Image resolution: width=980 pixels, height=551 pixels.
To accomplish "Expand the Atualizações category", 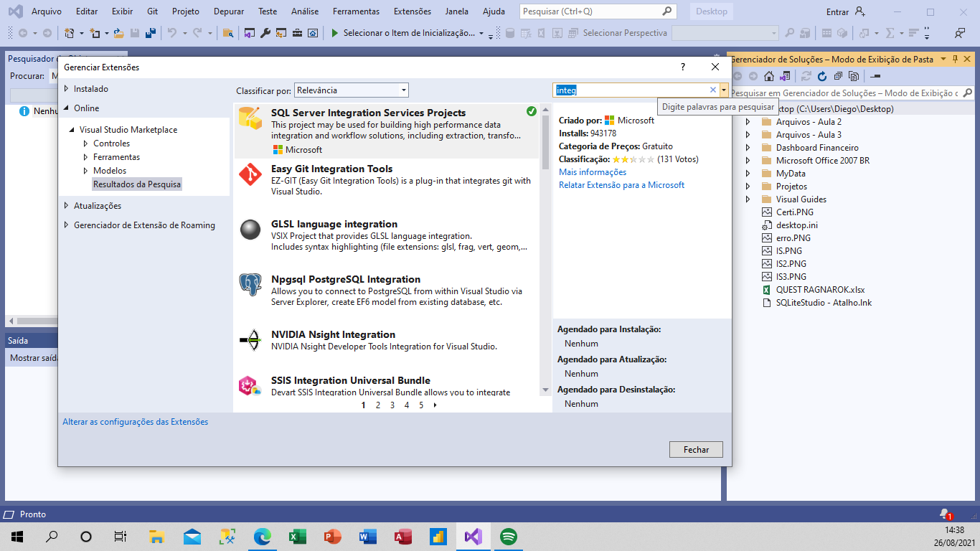I will 67,206.
